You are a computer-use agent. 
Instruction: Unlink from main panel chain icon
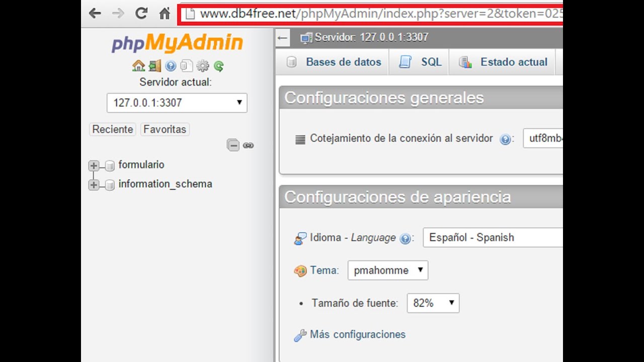click(x=248, y=145)
